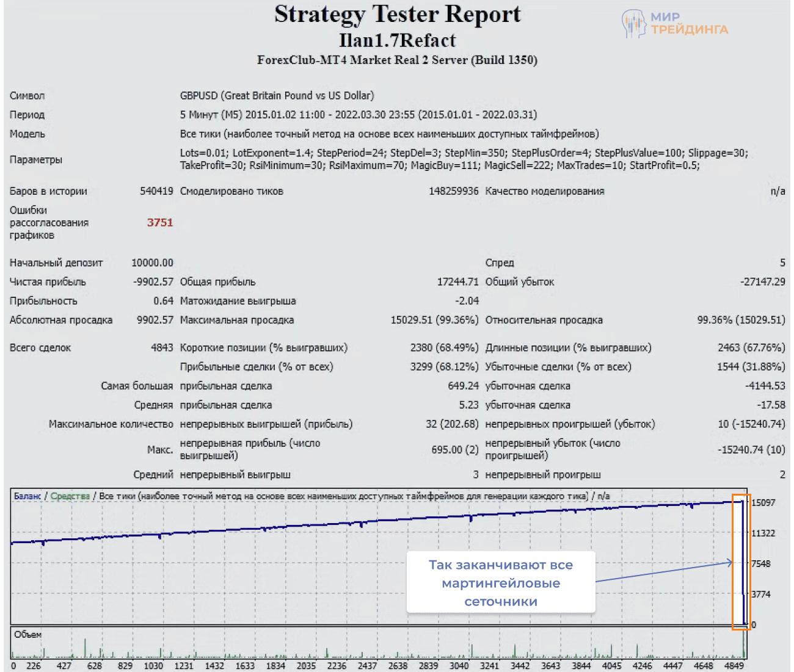The width and height of the screenshot is (794, 672).
Task: Select the Средства legend label
Action: (x=70, y=496)
